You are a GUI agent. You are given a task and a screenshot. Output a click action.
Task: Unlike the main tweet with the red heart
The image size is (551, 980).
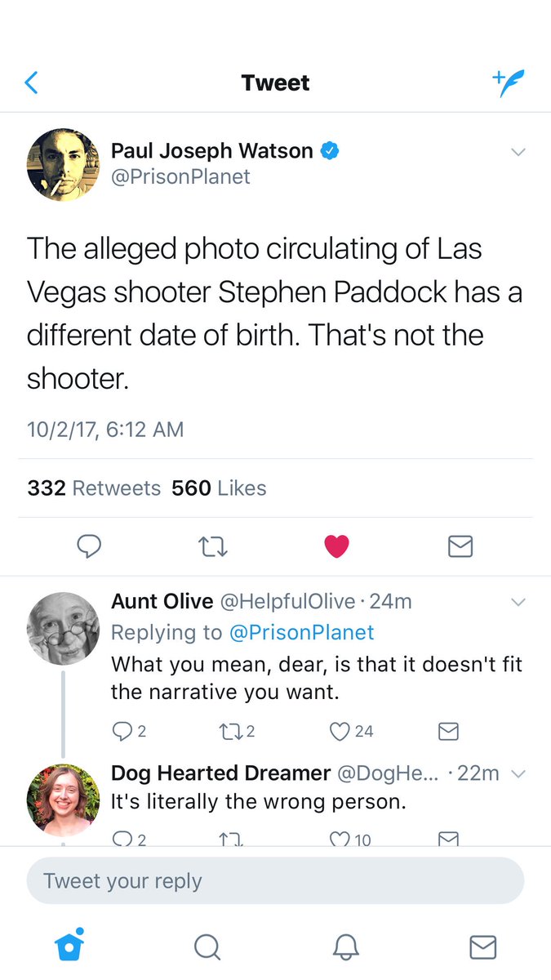[336, 546]
